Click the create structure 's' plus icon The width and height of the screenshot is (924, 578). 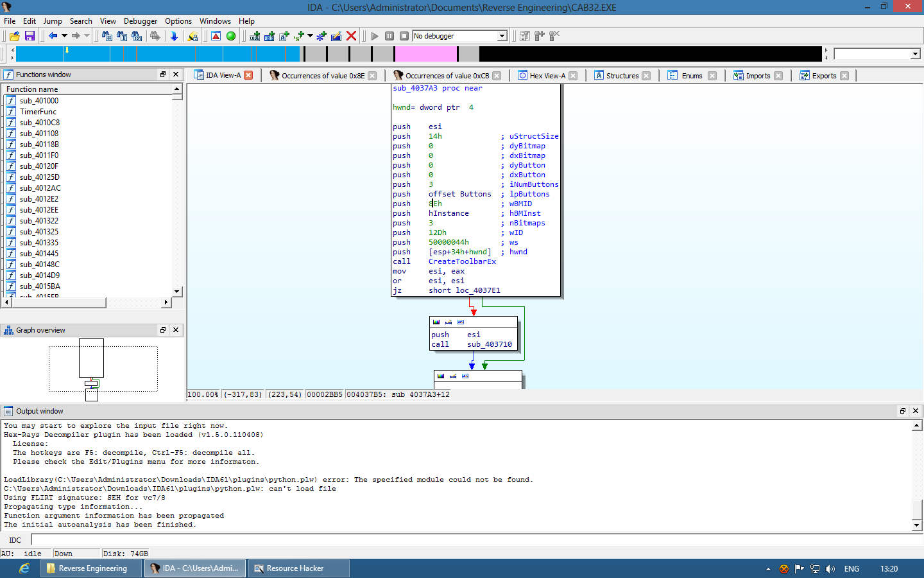pyautogui.click(x=299, y=36)
